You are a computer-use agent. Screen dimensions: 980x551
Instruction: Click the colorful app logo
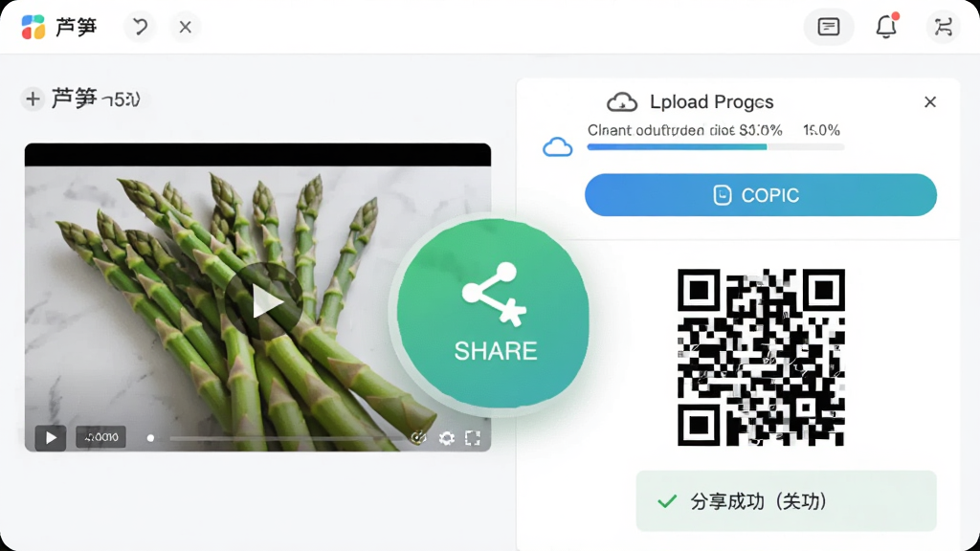pos(33,27)
